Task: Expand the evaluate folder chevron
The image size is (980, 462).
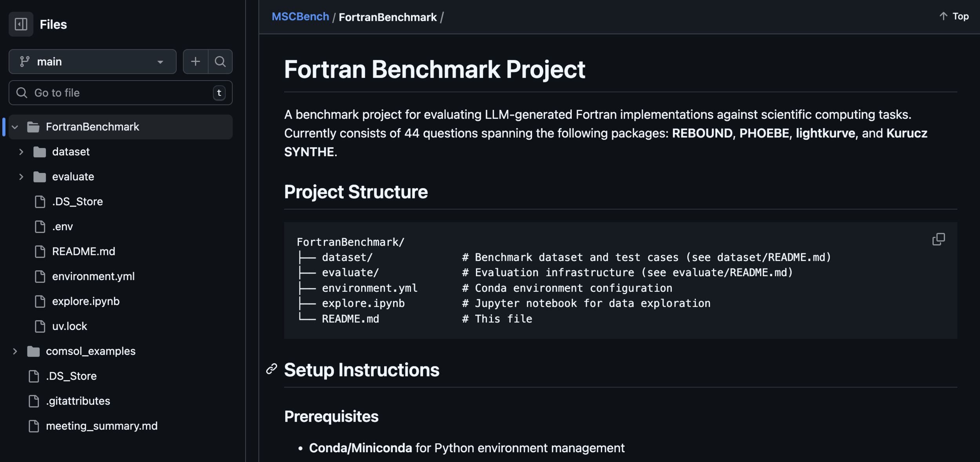Action: 21,177
